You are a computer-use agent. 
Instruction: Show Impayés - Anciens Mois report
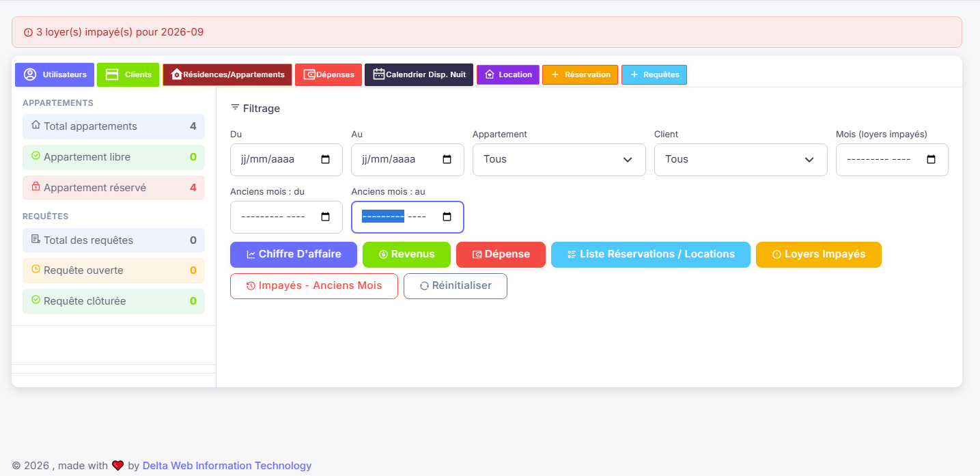click(314, 285)
